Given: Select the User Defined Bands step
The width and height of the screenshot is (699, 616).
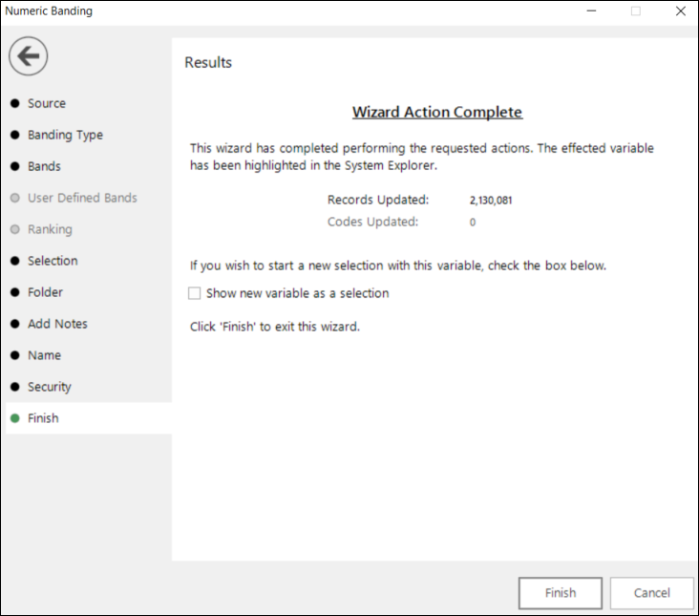Looking at the screenshot, I should coord(82,198).
